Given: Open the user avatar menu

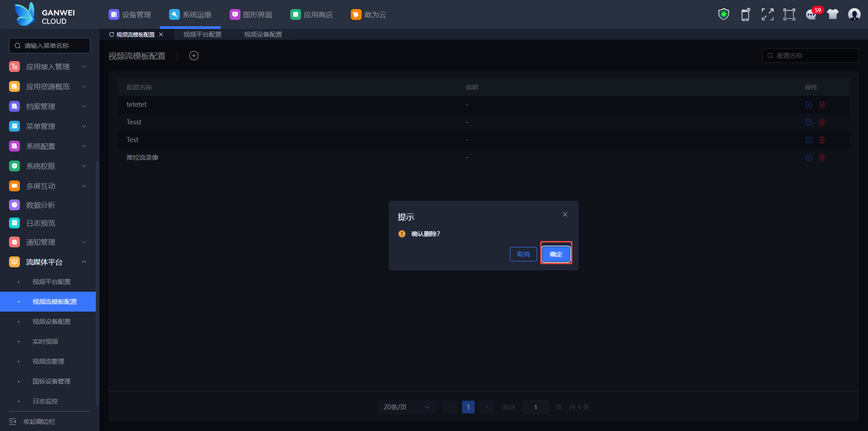Looking at the screenshot, I should (854, 14).
